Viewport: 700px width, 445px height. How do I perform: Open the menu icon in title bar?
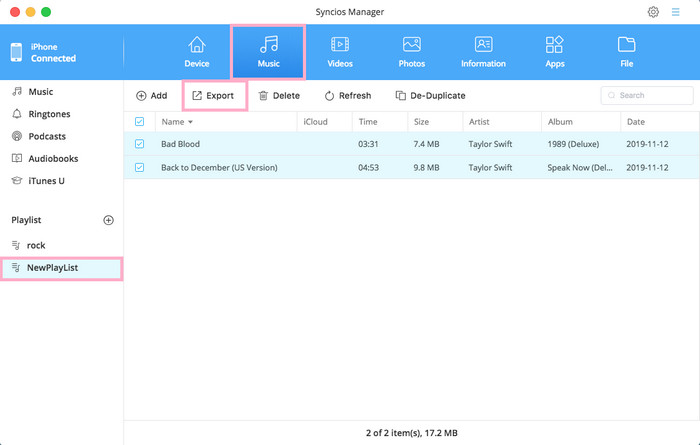coord(675,12)
